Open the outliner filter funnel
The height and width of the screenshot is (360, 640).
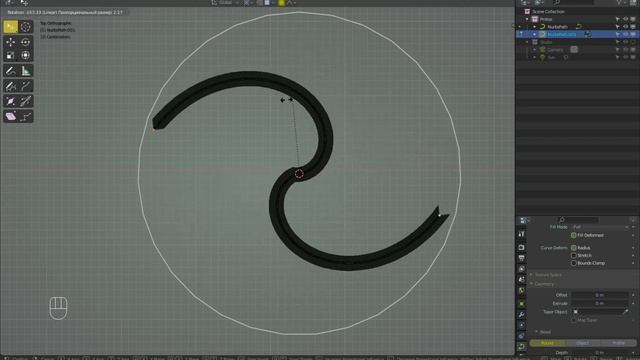[x=620, y=2]
